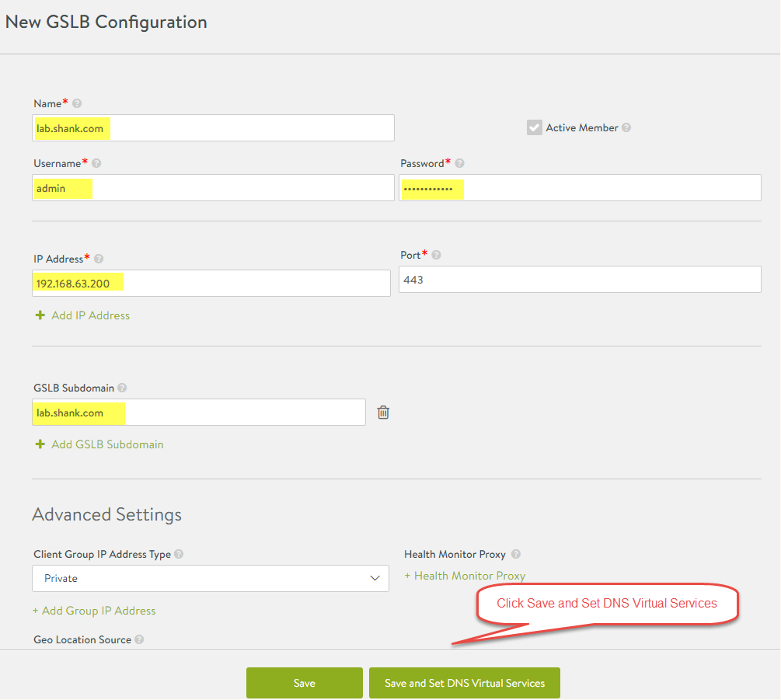This screenshot has width=781, height=700.
Task: Edit the GSLB Subdomain input field
Action: [x=199, y=413]
